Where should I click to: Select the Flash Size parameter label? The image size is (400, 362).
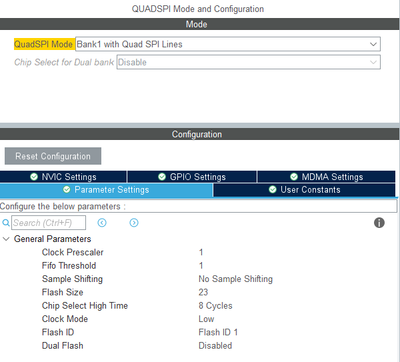63,292
